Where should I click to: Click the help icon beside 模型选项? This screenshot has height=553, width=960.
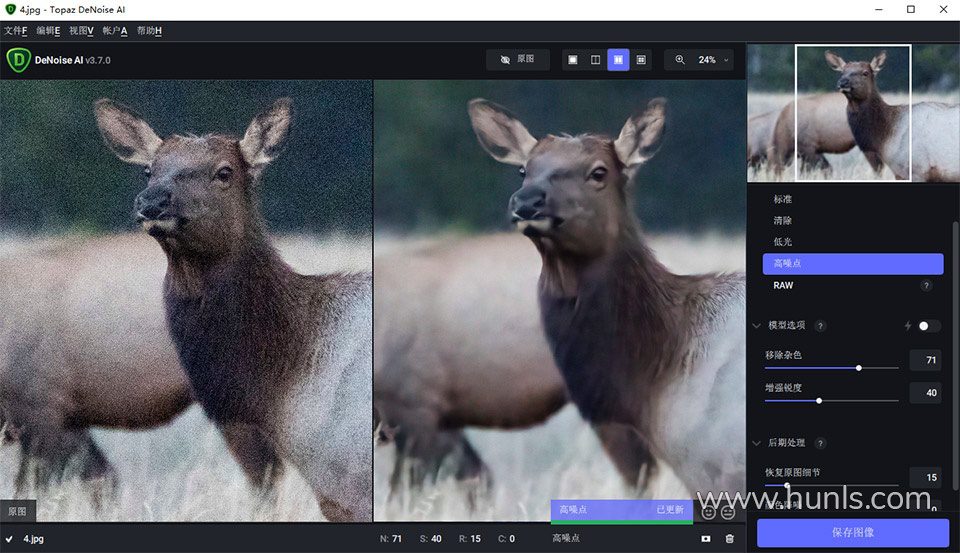820,326
